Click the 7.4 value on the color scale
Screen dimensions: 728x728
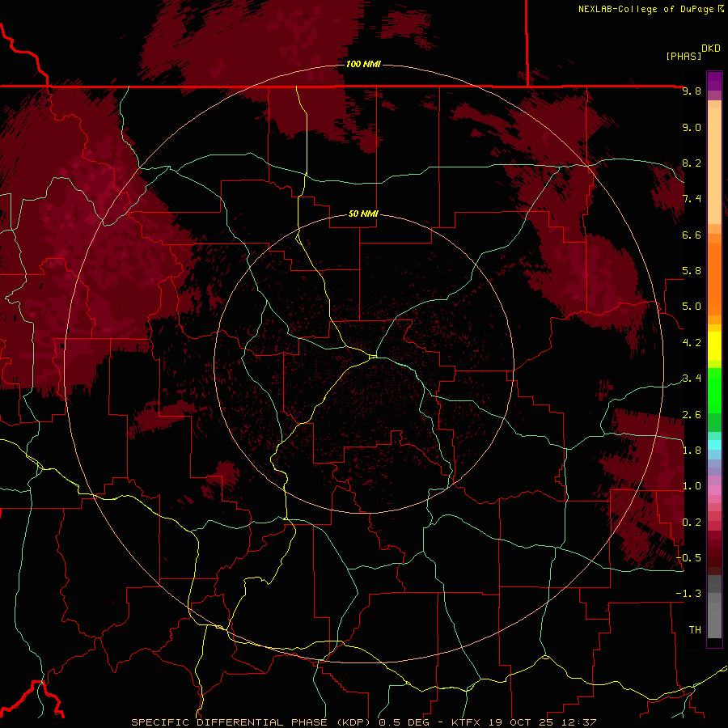click(692, 199)
